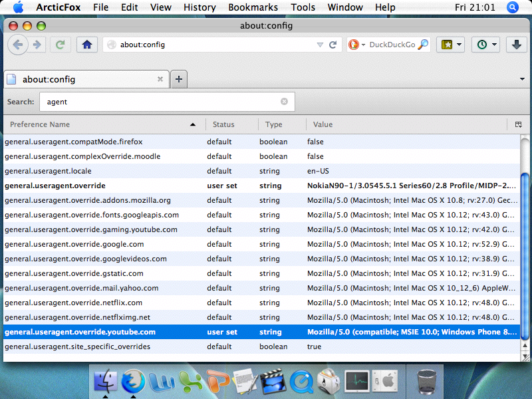Select general.useragent.override.fonts.googleapis.com row
Viewport: 532px width, 399px height.
(261, 214)
